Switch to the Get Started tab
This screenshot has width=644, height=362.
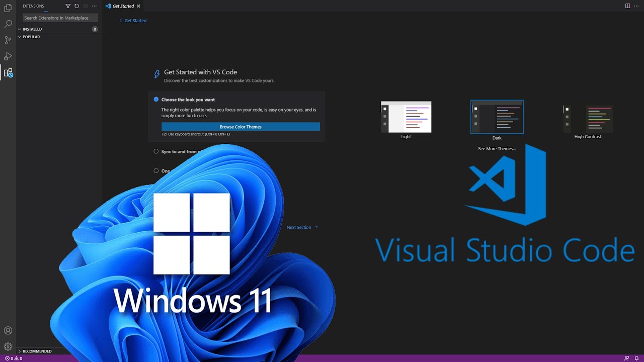pyautogui.click(x=123, y=6)
